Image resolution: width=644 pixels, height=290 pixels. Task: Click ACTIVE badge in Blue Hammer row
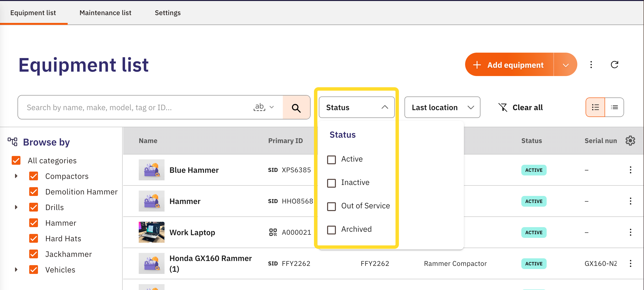[534, 170]
